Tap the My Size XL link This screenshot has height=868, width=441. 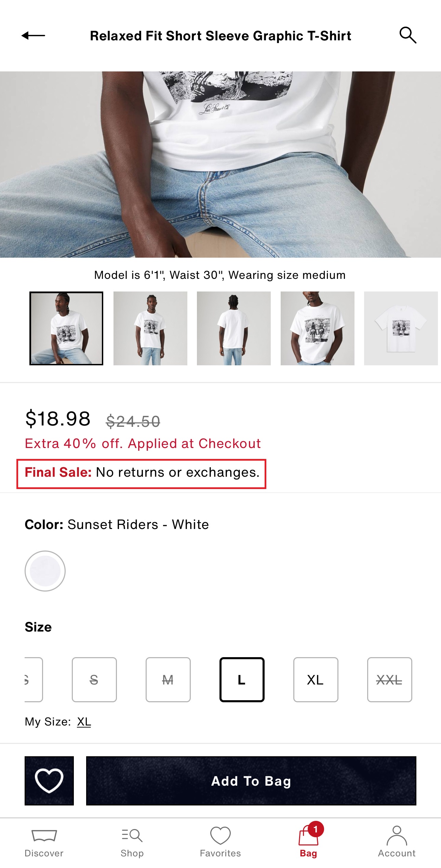[84, 722]
